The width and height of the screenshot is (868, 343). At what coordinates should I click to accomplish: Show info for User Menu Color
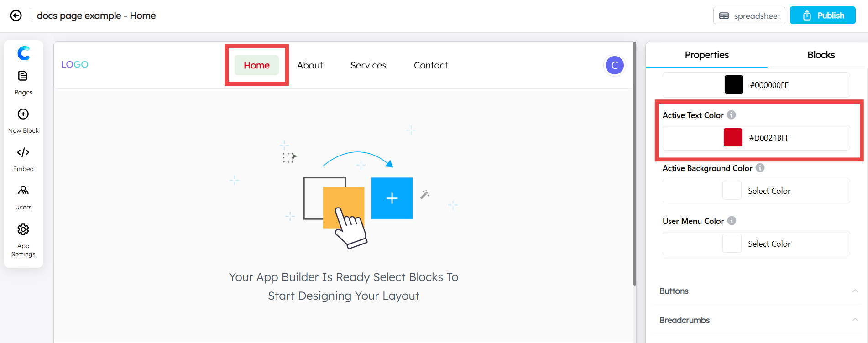click(732, 221)
